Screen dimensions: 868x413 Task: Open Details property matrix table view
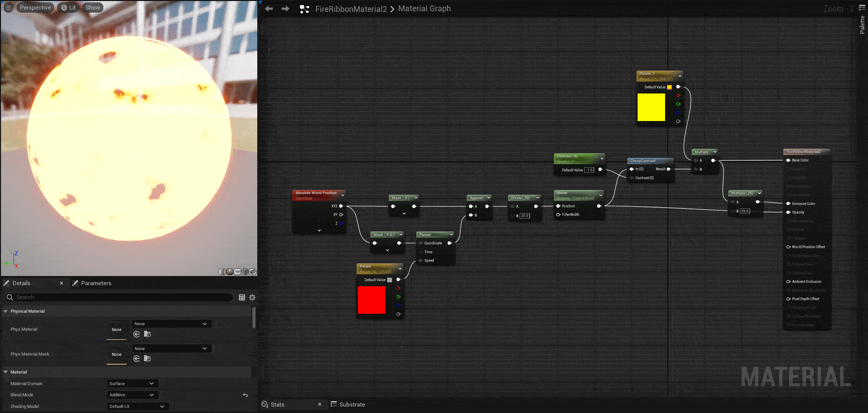(x=242, y=297)
